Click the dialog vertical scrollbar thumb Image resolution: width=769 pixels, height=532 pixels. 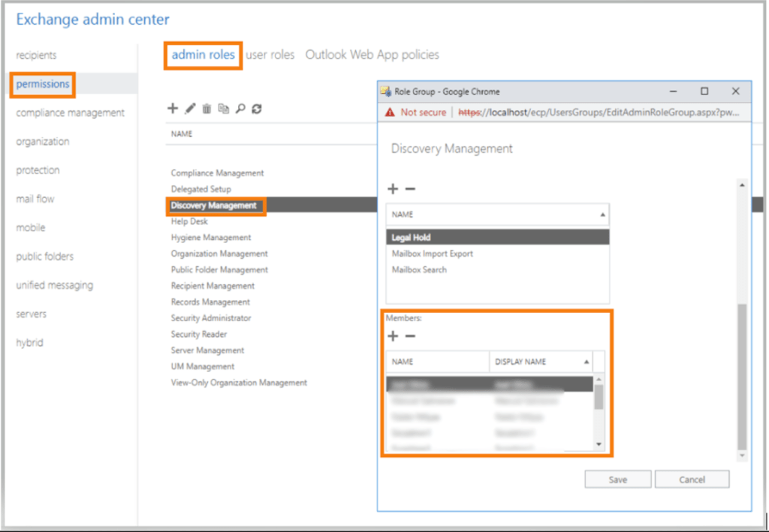click(742, 376)
